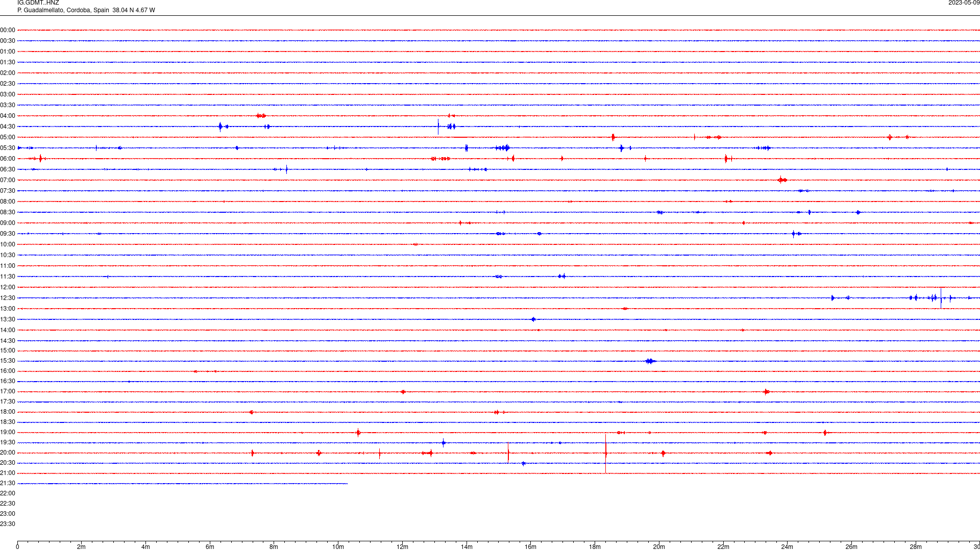
Task: Select the 22:00 time row label
Action: coord(8,493)
